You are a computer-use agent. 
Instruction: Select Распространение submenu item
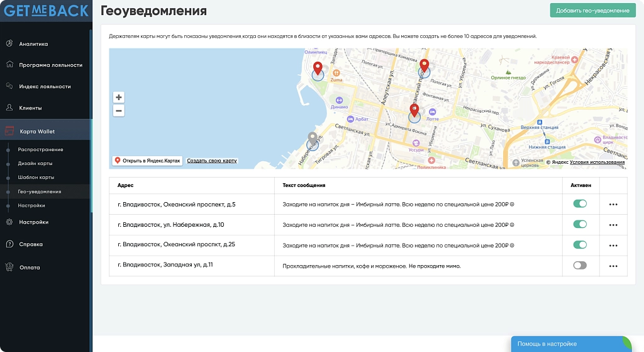(x=40, y=149)
